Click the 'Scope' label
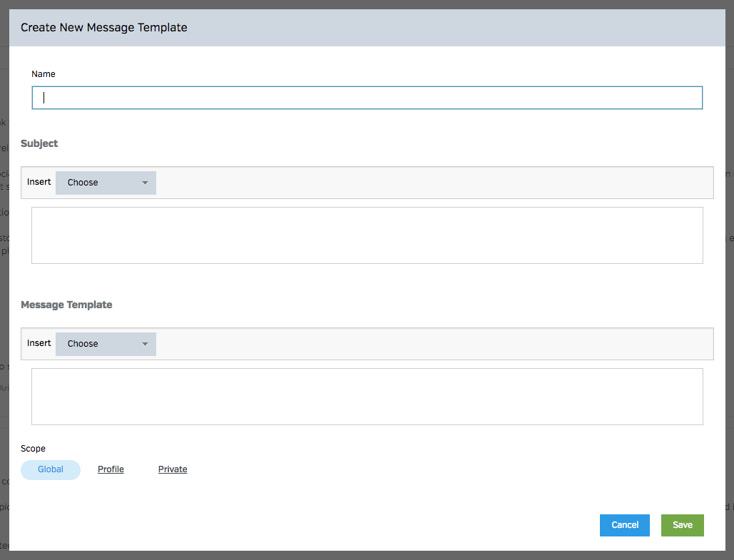The width and height of the screenshot is (734, 560). (33, 449)
